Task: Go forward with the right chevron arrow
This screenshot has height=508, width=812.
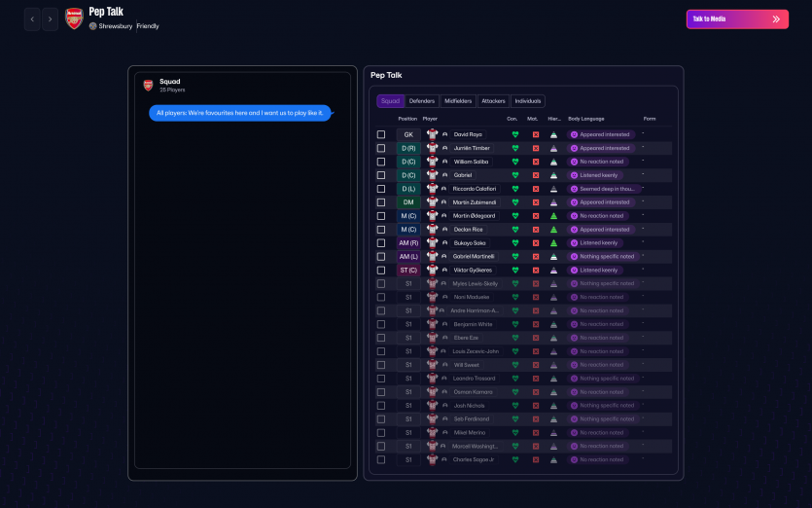Action: click(50, 18)
